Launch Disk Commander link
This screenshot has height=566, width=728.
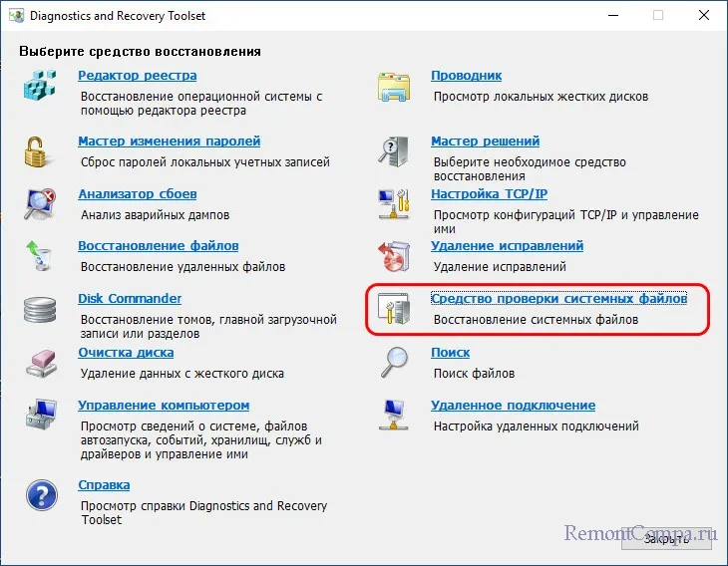pos(130,298)
